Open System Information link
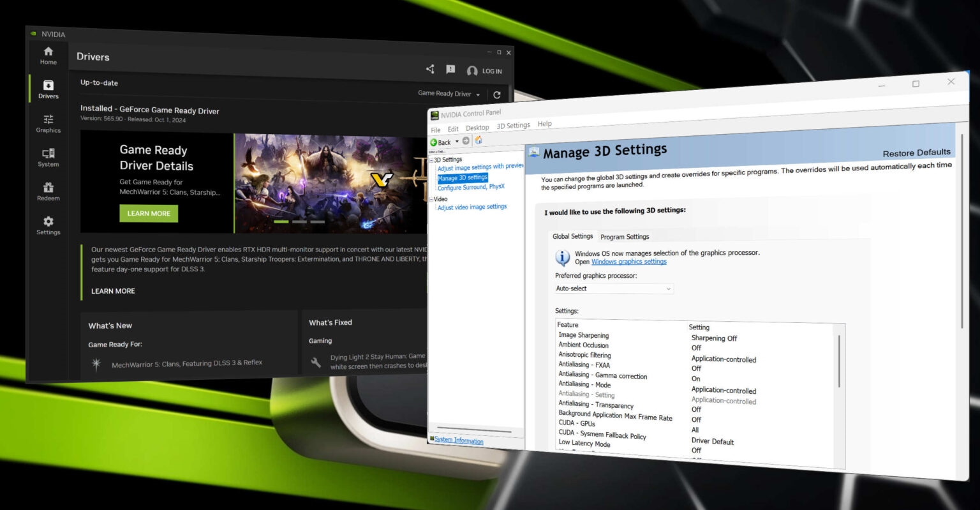This screenshot has height=510, width=980. tap(459, 440)
